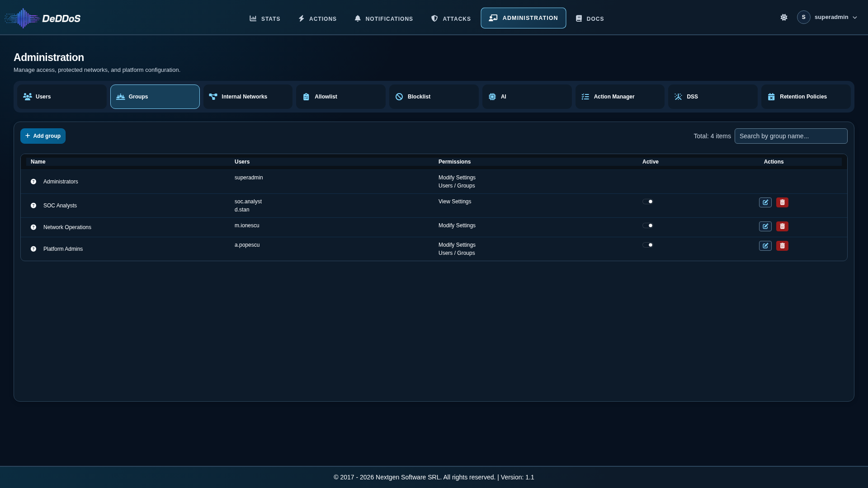
Task: Click the DeDDoS logo
Action: coord(43,18)
